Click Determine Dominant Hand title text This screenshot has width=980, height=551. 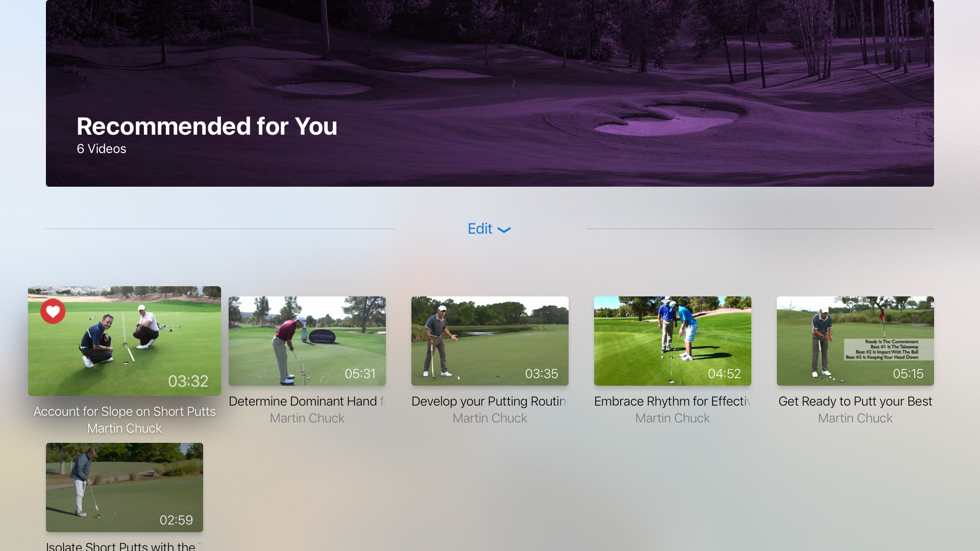[x=306, y=402]
